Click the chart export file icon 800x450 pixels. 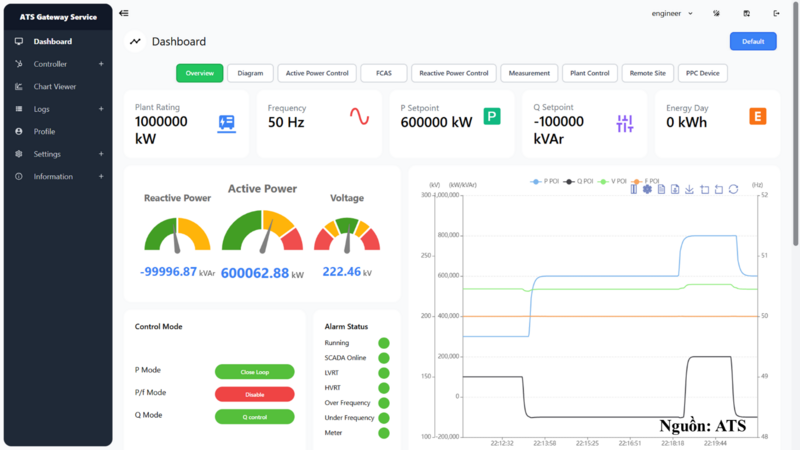click(675, 189)
